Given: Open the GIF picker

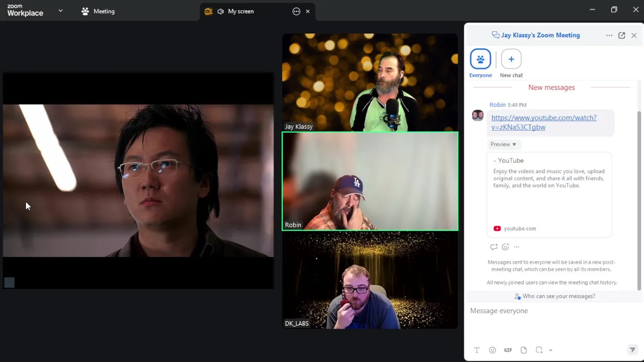Looking at the screenshot, I should coord(508,350).
